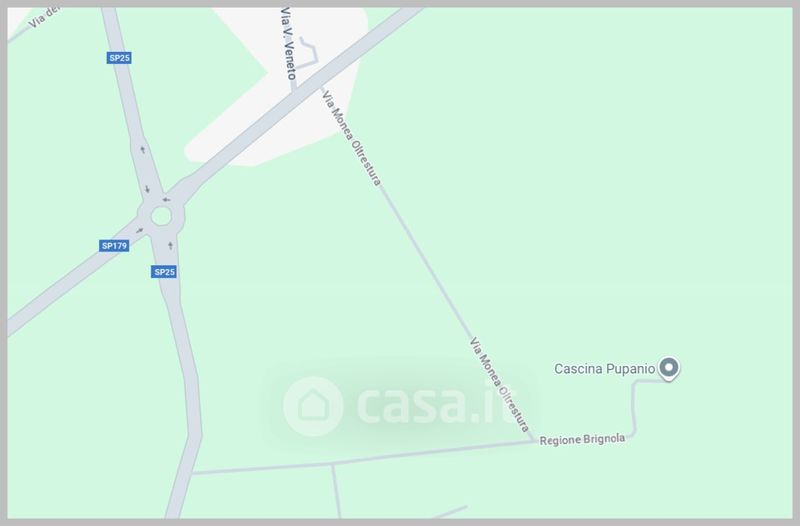Click the Via V. Veneto street label
800x526 pixels.
288,43
